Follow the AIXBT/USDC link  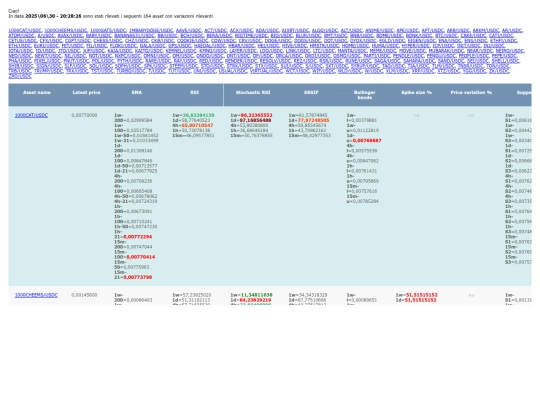pos(295,30)
